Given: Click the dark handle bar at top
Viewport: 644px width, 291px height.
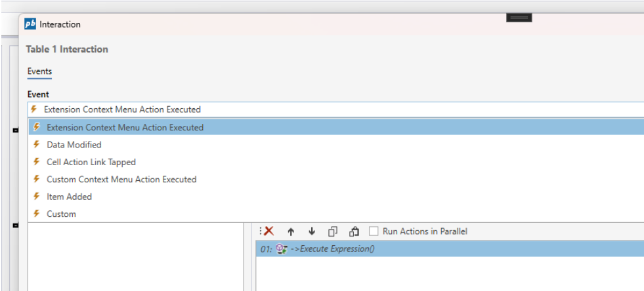Looking at the screenshot, I should [519, 18].
